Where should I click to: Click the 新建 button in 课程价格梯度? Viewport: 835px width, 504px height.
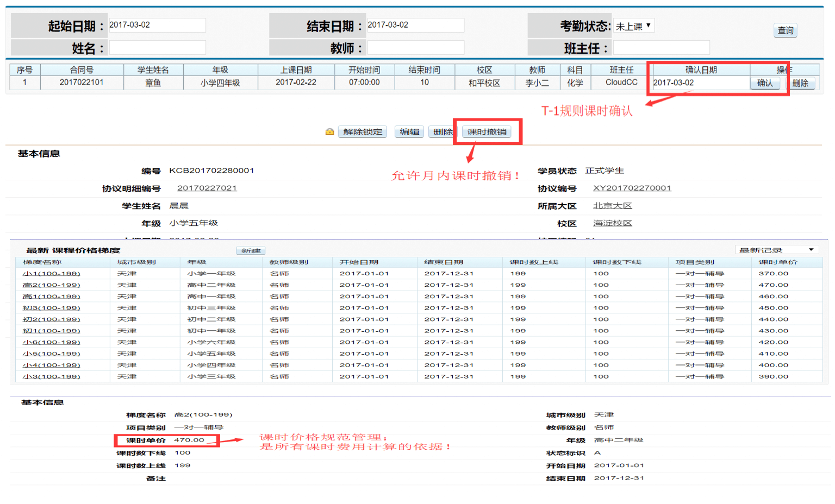251,250
